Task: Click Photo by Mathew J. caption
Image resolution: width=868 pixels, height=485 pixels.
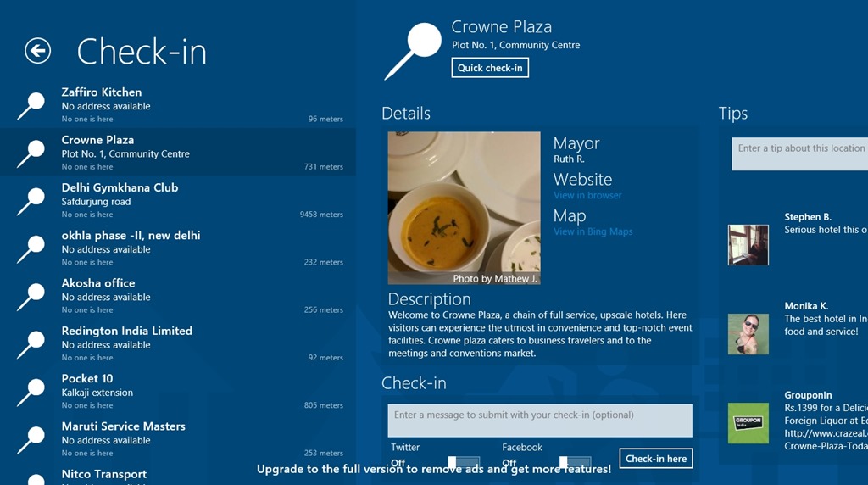Action: (x=495, y=278)
